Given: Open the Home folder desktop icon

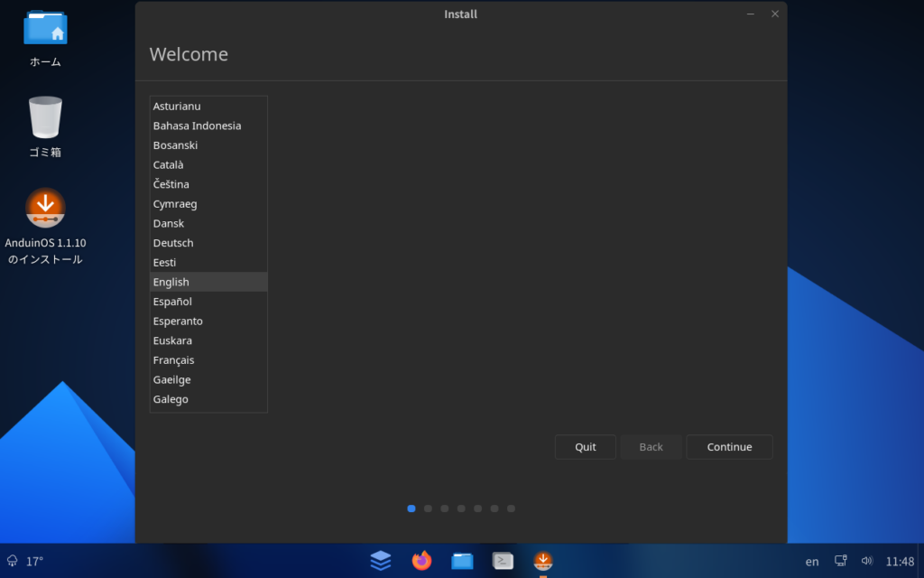Looking at the screenshot, I should (x=45, y=29).
